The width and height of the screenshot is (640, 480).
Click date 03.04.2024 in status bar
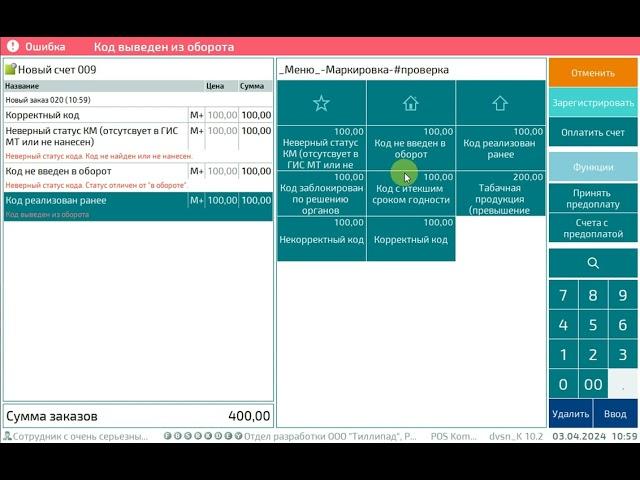pyautogui.click(x=579, y=436)
